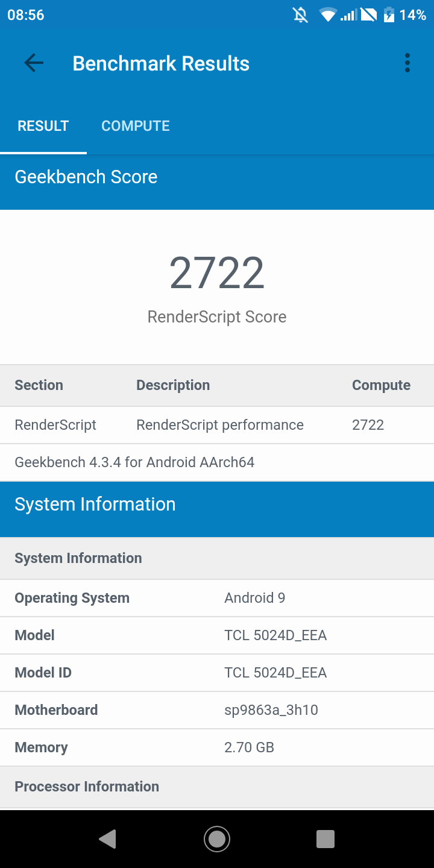The width and height of the screenshot is (434, 868).
Task: Tap the cellular signal bars icon
Action: tap(349, 15)
